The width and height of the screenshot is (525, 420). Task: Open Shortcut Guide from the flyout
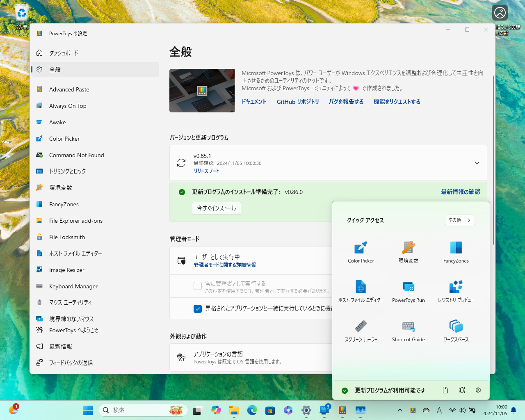click(x=409, y=331)
